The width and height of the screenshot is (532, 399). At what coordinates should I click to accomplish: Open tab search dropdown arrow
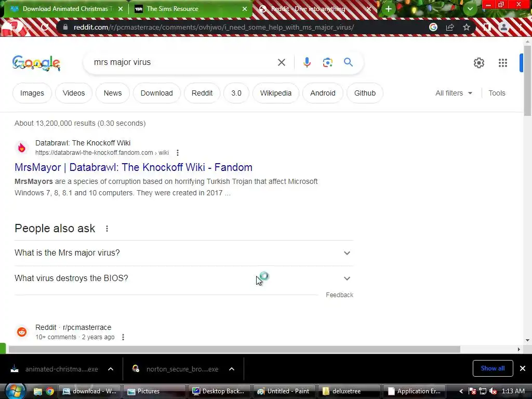click(x=470, y=9)
